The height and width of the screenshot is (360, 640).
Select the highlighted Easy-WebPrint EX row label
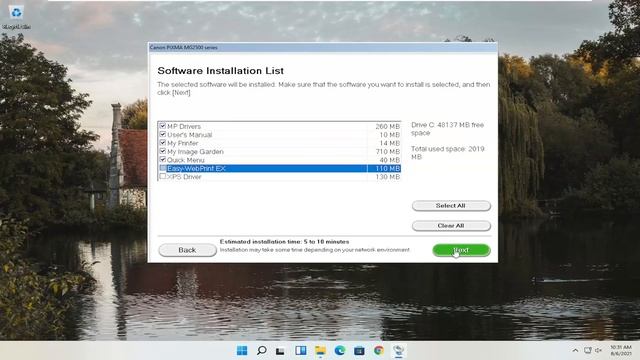point(196,168)
